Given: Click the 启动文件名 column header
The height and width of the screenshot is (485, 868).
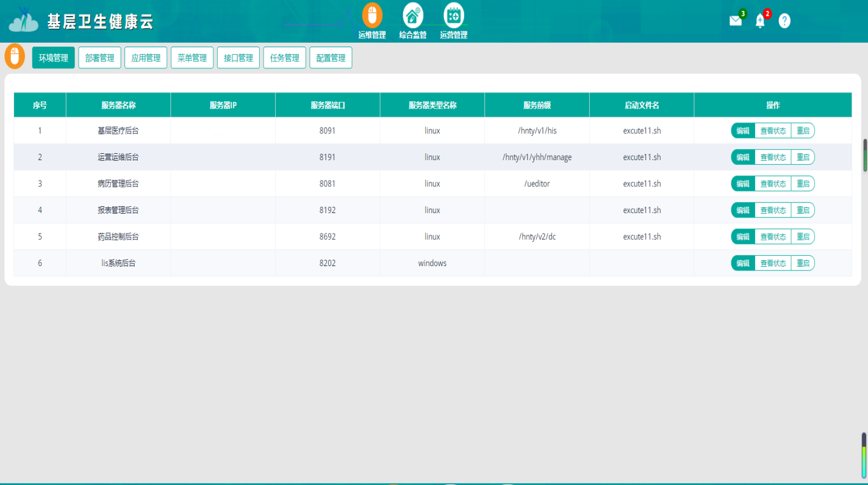Looking at the screenshot, I should pos(642,105).
